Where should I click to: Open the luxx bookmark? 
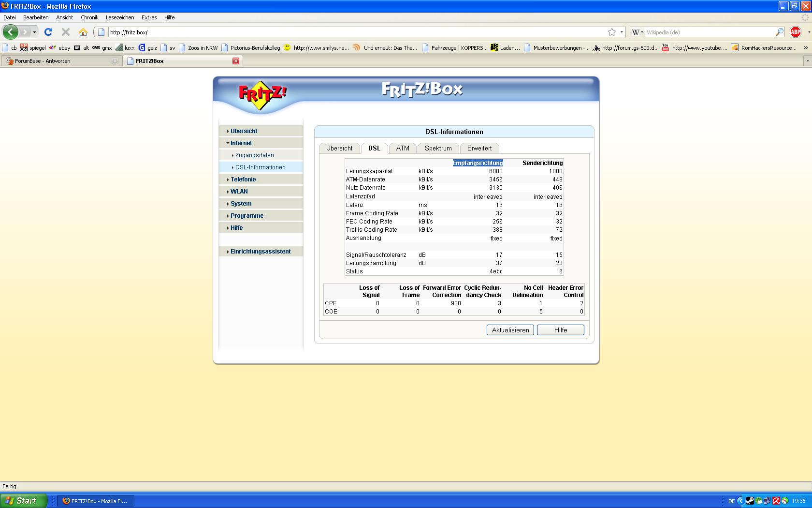coord(125,48)
